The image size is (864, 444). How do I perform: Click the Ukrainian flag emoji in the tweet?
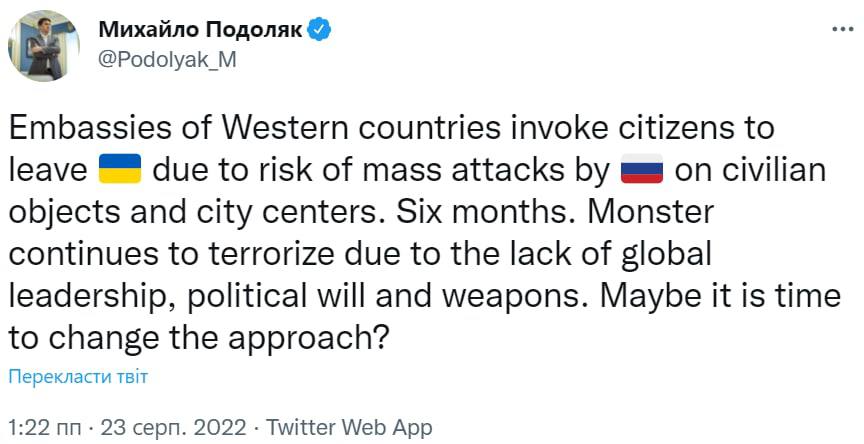coord(119,170)
